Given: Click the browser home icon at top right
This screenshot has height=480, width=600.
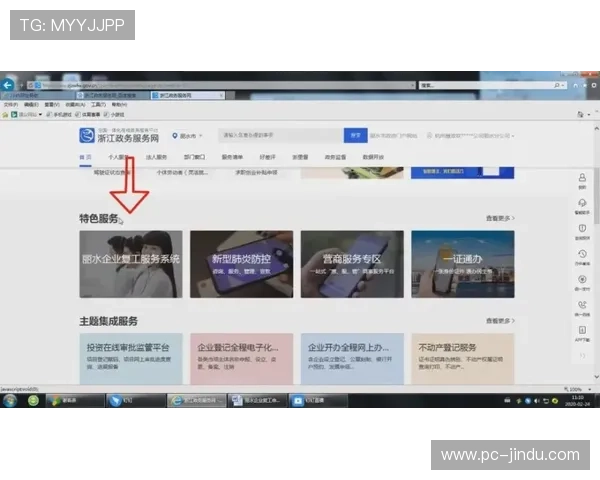Looking at the screenshot, I should tap(576, 85).
